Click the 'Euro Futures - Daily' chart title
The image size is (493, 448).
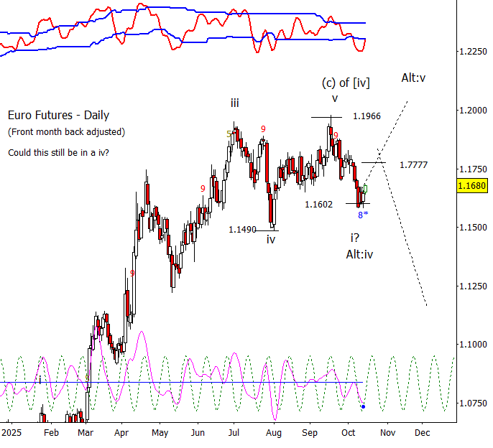point(58,116)
